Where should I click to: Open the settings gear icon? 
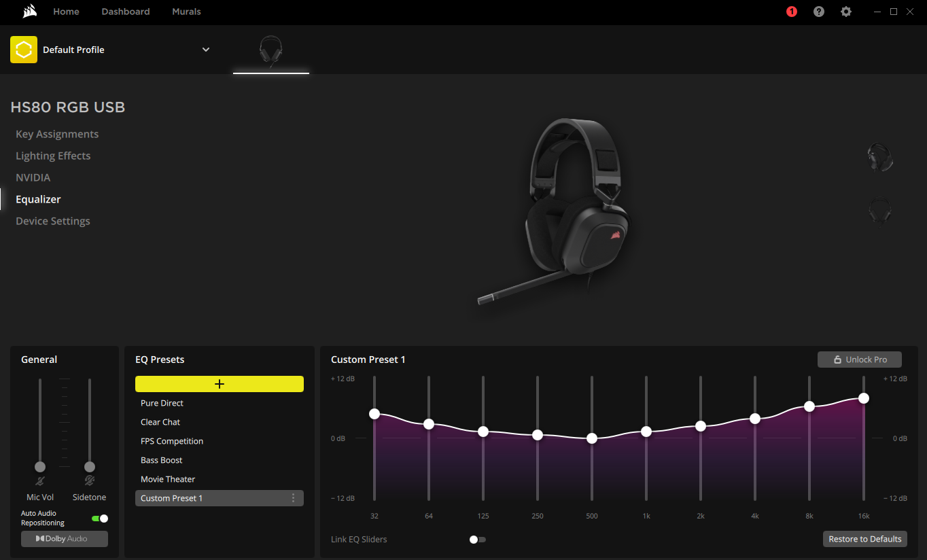[x=846, y=12]
